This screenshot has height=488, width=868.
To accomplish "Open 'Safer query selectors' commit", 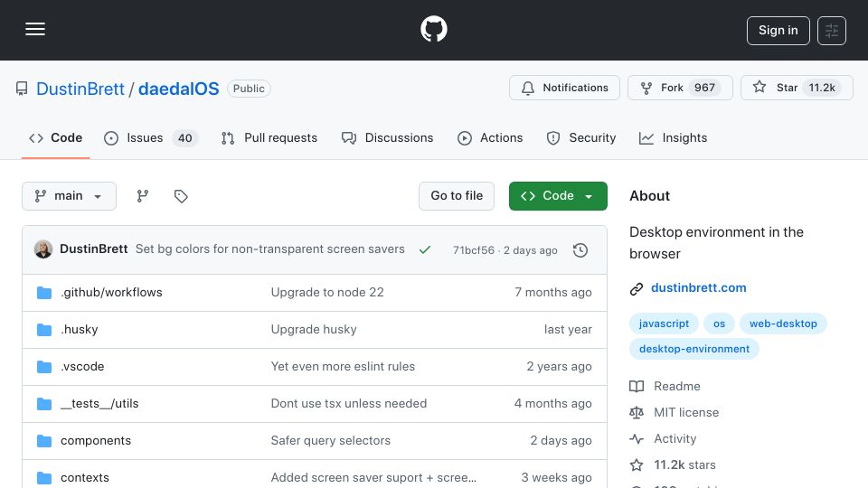I will pyautogui.click(x=331, y=440).
